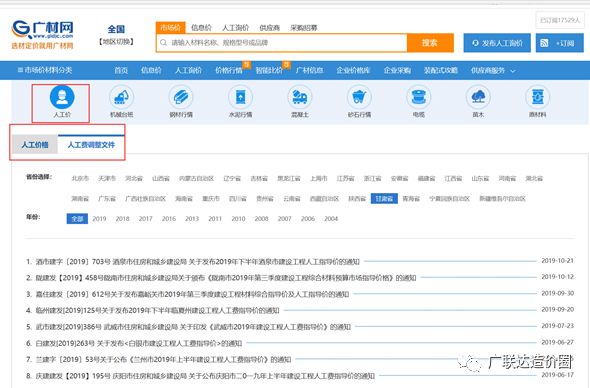Viewport: 590px width, 388px height.
Task: Open the 机械台班 excavator icon
Action: pos(121,97)
